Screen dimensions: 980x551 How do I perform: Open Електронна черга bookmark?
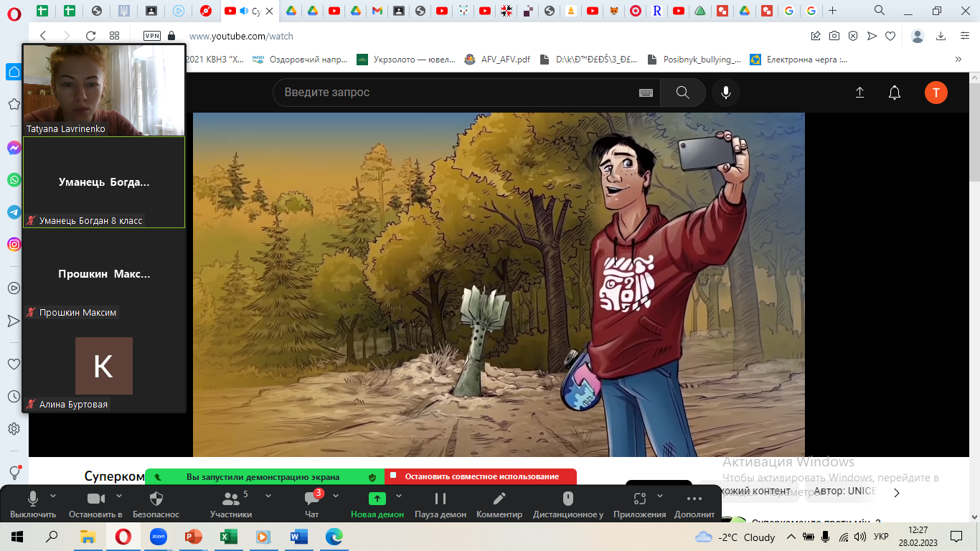(798, 60)
